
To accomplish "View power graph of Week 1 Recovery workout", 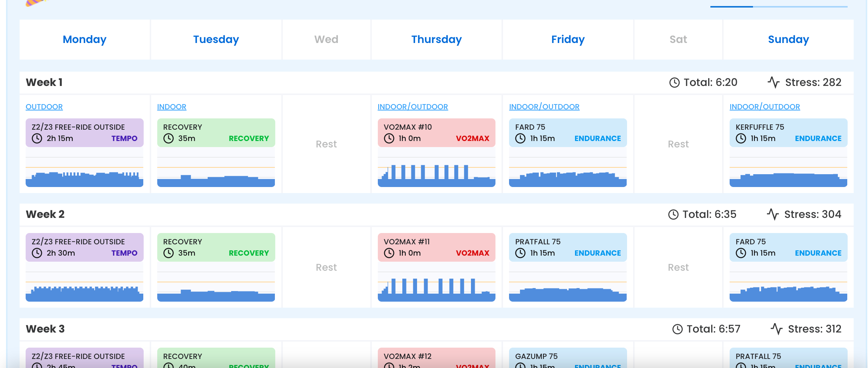I will click(216, 167).
